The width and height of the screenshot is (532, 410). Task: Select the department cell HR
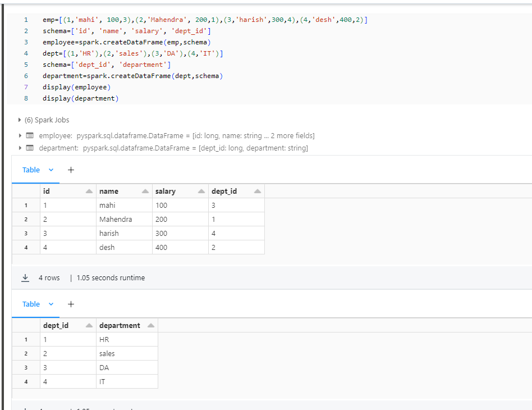[127, 339]
